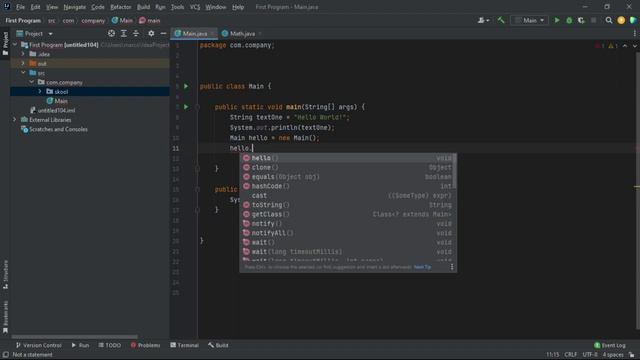
Task: Open the Build menu
Action: (x=143, y=7)
